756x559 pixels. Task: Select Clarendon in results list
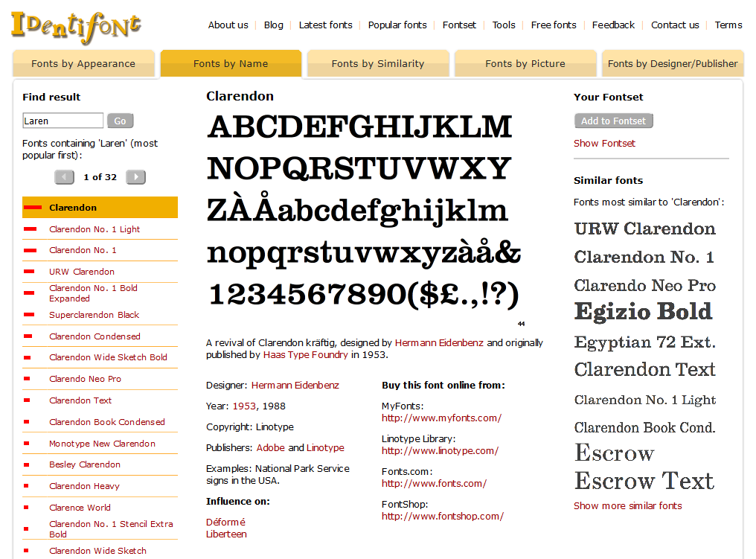(100, 208)
